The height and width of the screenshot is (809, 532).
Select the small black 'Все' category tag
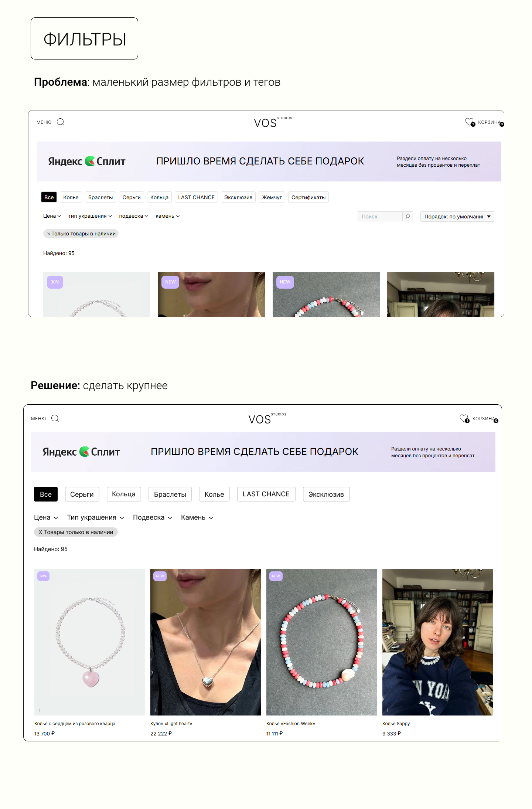point(49,197)
